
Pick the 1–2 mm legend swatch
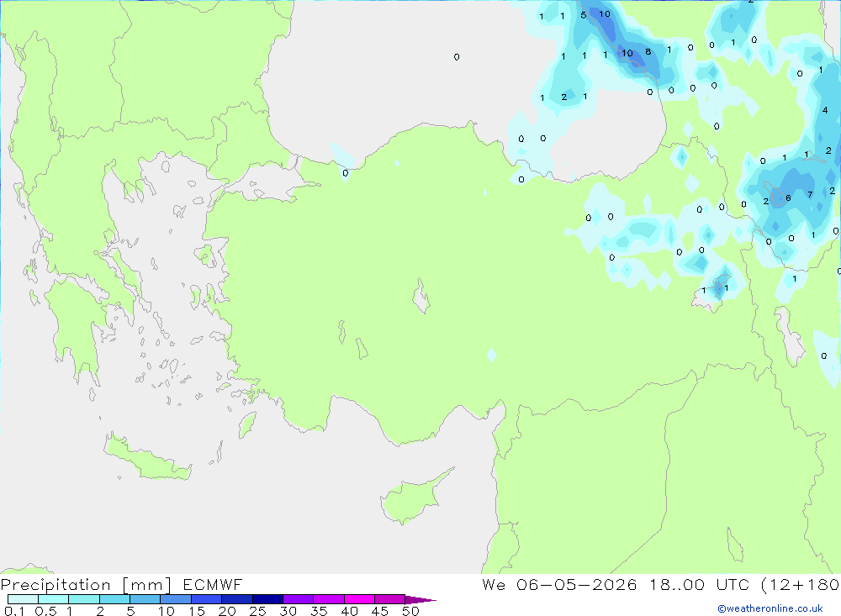tap(83, 599)
